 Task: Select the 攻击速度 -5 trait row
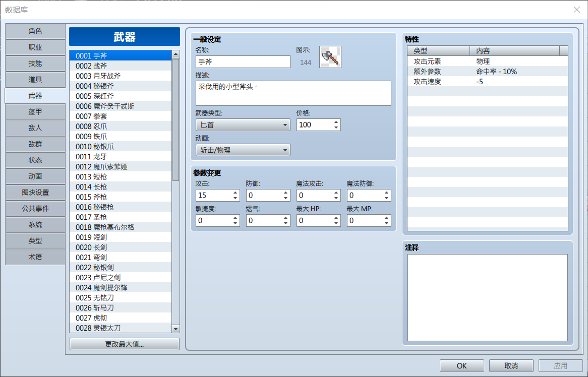click(x=488, y=82)
